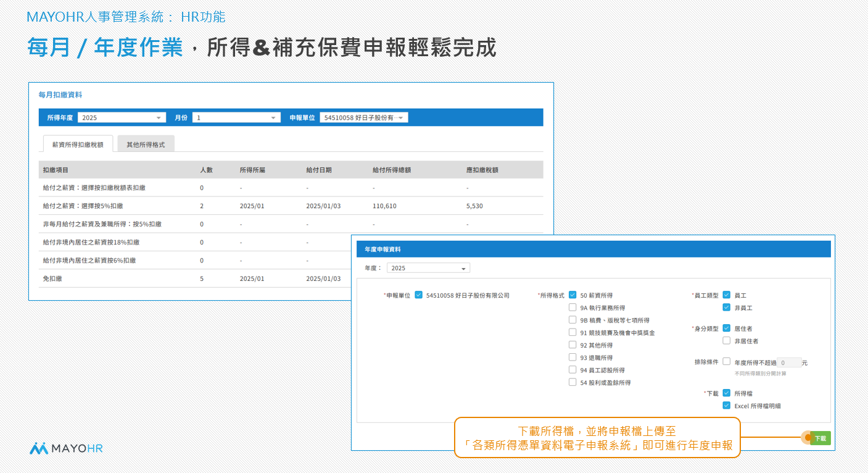Select the 91 競技競賽及機會中獎獎金 checkbox
Image resolution: width=868 pixels, height=473 pixels.
[x=572, y=332]
